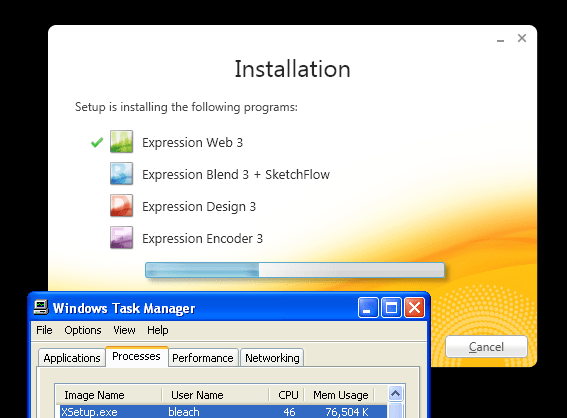
Task: Click the Expression Design 3 icon
Action: coord(122,205)
